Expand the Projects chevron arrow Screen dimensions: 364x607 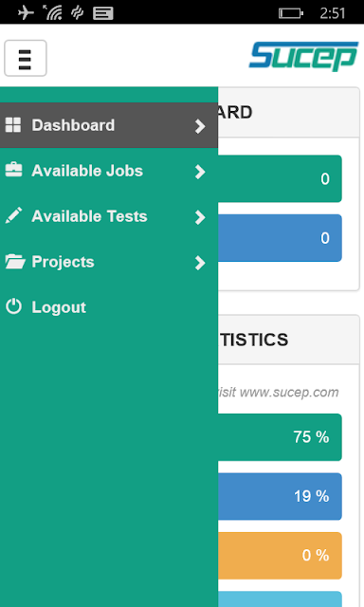(200, 263)
